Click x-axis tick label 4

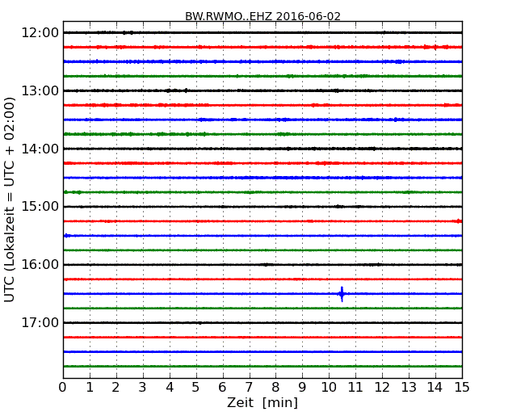click(x=170, y=388)
